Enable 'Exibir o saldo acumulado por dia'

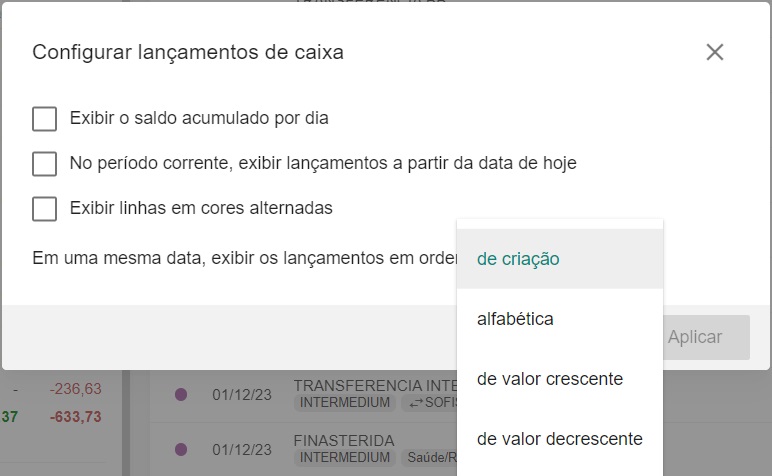coord(44,119)
